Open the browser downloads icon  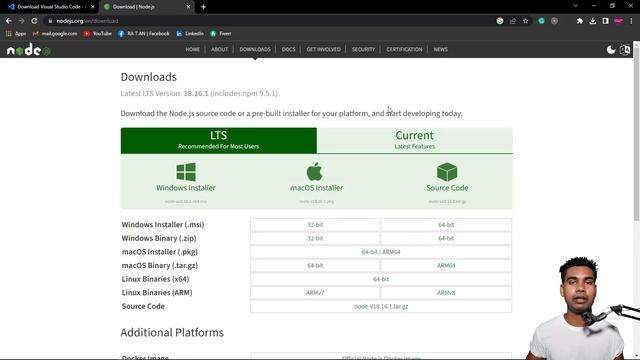click(x=593, y=21)
